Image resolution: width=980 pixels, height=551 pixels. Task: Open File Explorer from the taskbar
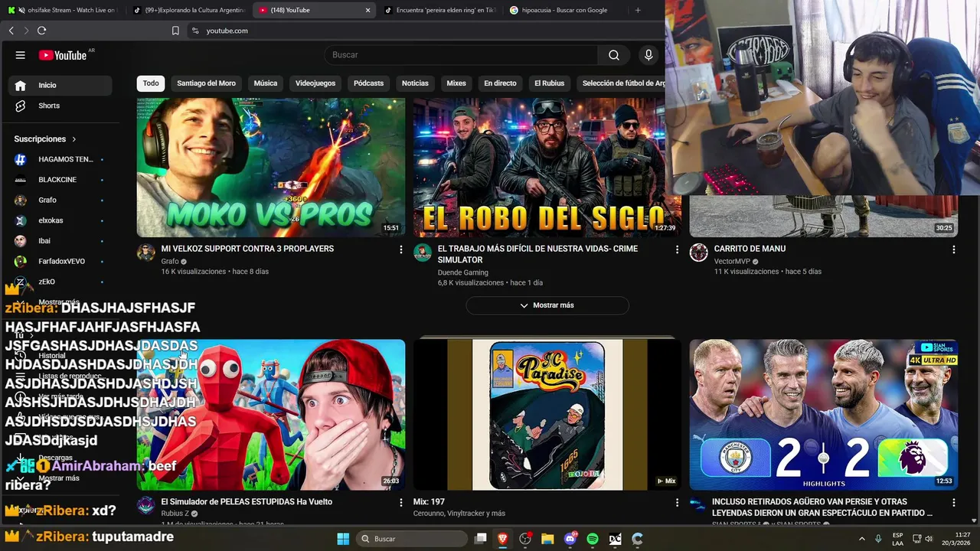[547, 539]
